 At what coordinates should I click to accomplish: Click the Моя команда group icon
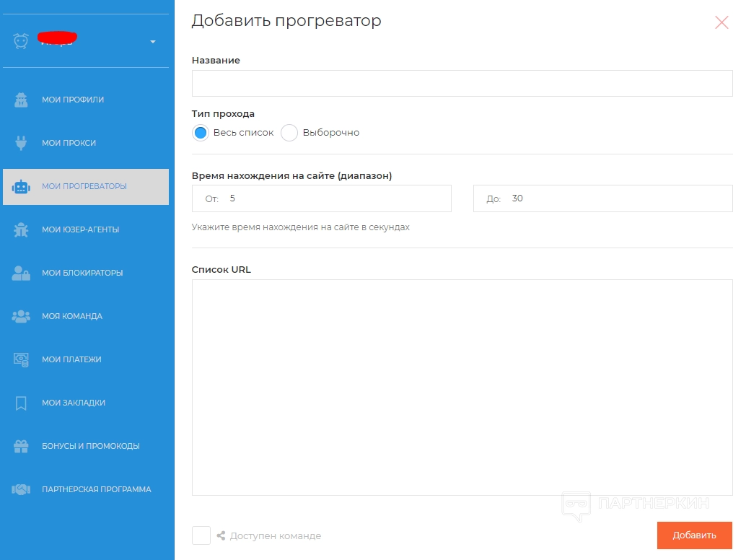(x=21, y=316)
